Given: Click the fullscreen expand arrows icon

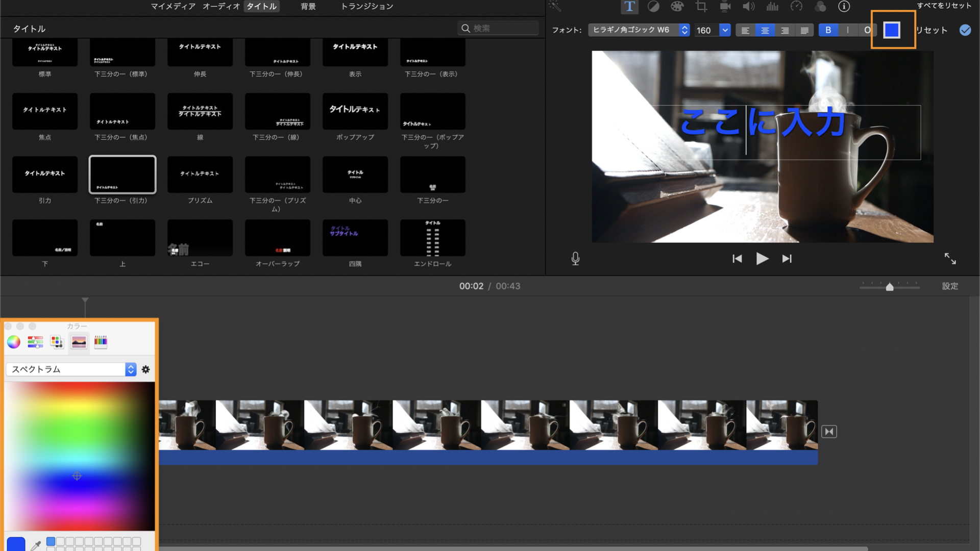Looking at the screenshot, I should 950,259.
